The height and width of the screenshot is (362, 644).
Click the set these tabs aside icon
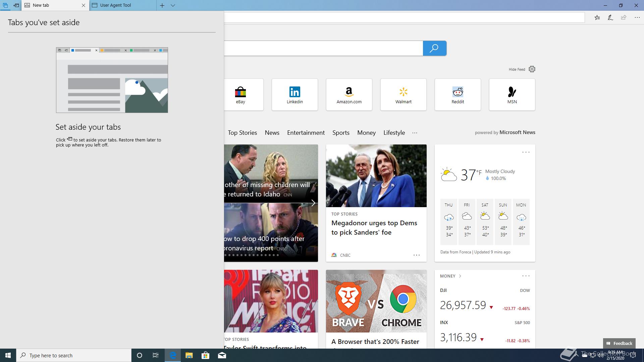click(16, 5)
